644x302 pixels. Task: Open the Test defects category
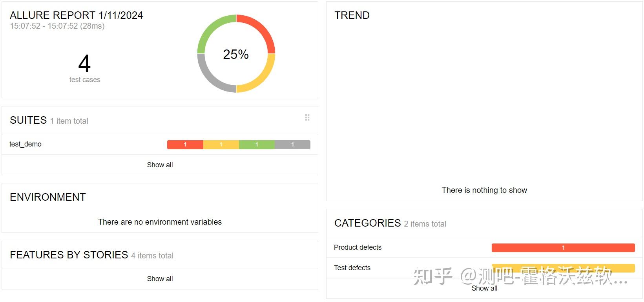click(352, 268)
